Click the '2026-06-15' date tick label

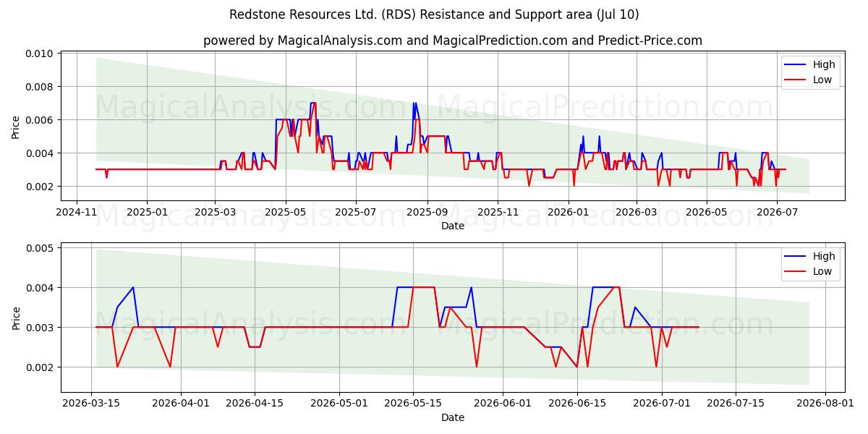[576, 403]
